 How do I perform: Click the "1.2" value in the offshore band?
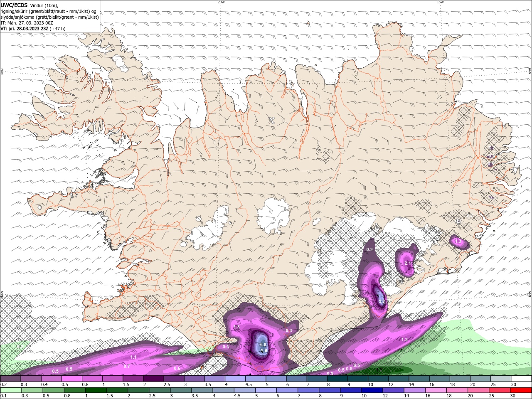point(404,340)
